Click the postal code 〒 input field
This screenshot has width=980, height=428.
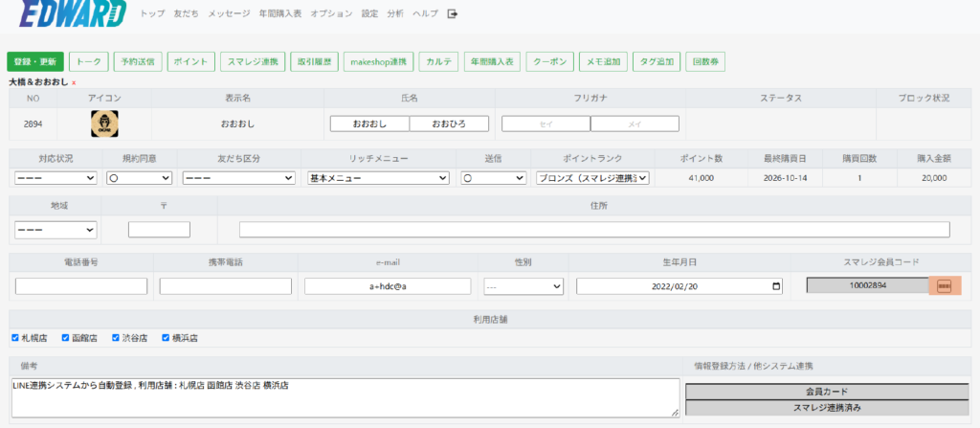click(160, 230)
